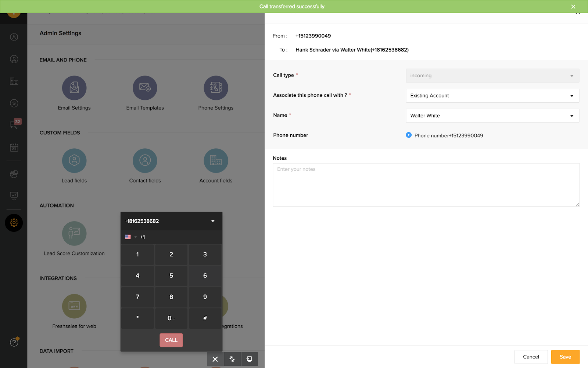Screen dimensions: 588x368
Task: Open the Name dropdown showing Walter White
Action: pyautogui.click(x=492, y=116)
